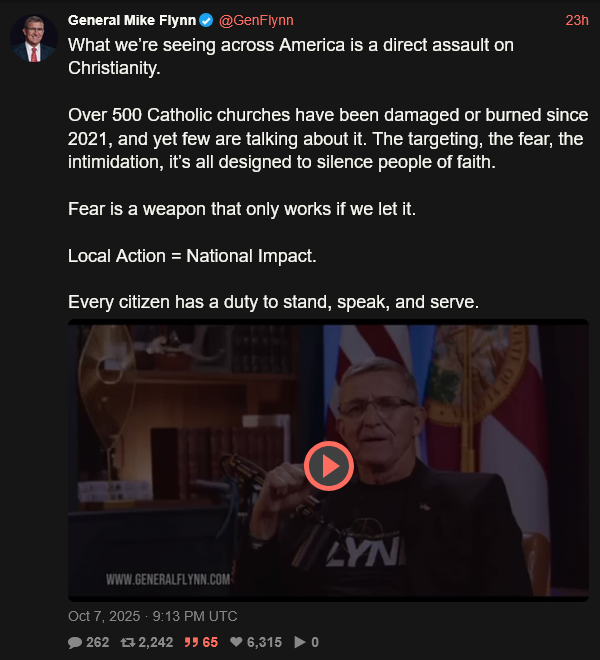Click the play views icon beside 0
This screenshot has width=600, height=660.
300,642
